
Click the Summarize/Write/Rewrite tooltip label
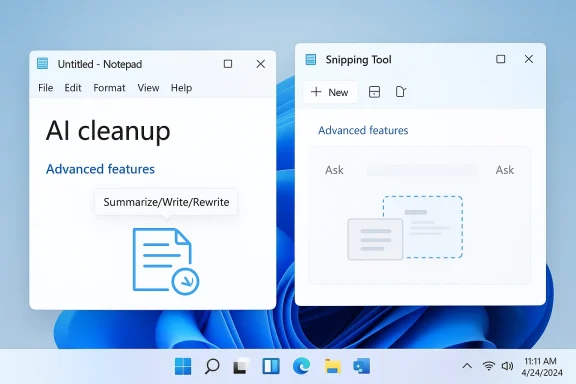point(166,202)
